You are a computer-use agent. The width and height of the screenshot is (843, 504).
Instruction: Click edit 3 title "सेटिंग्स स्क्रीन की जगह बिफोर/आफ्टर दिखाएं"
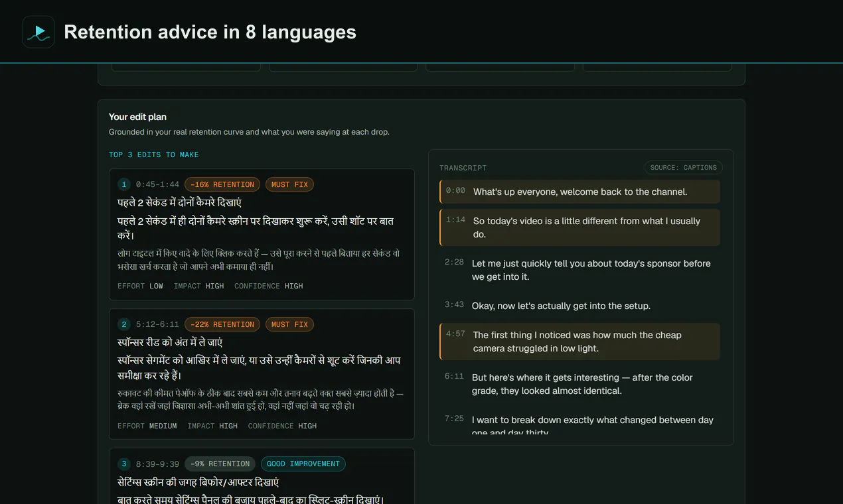point(198,482)
